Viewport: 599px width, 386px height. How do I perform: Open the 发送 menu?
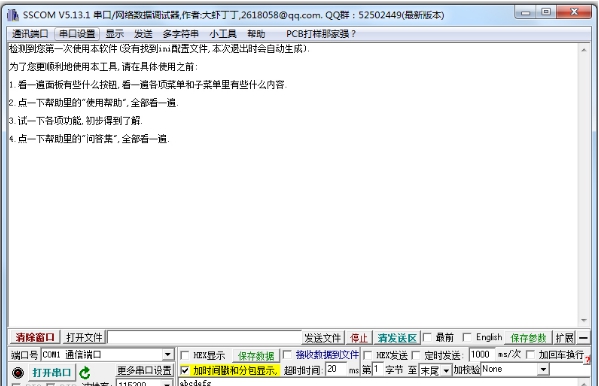pos(143,34)
